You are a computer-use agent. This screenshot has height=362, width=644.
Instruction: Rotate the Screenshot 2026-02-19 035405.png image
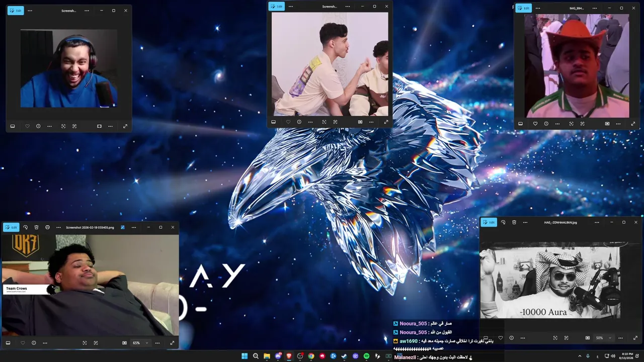pos(26,227)
